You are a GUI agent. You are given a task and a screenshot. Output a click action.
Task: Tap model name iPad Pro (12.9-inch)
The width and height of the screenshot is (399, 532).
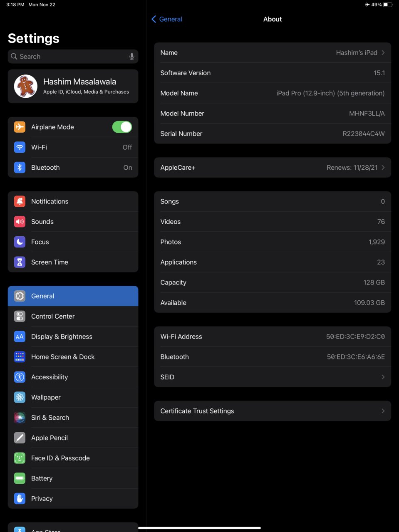coord(330,93)
